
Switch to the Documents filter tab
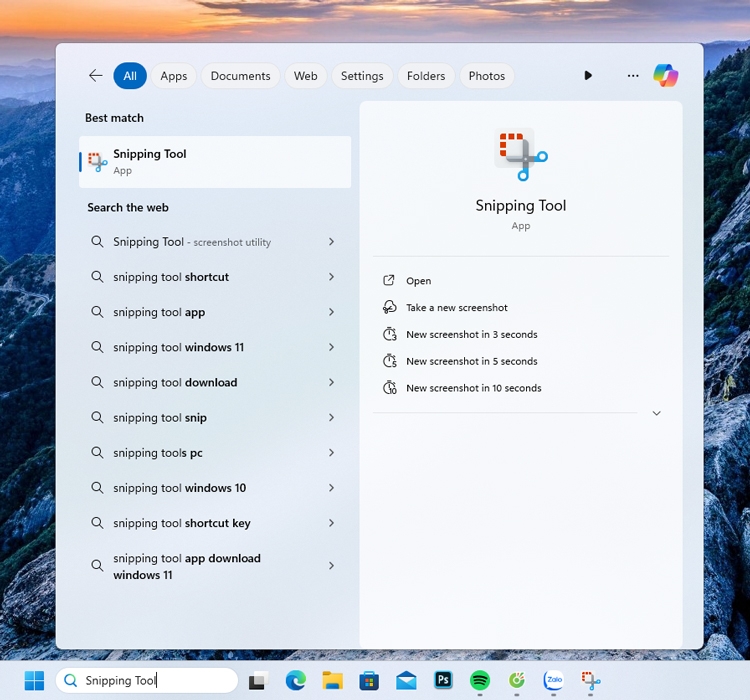point(241,76)
